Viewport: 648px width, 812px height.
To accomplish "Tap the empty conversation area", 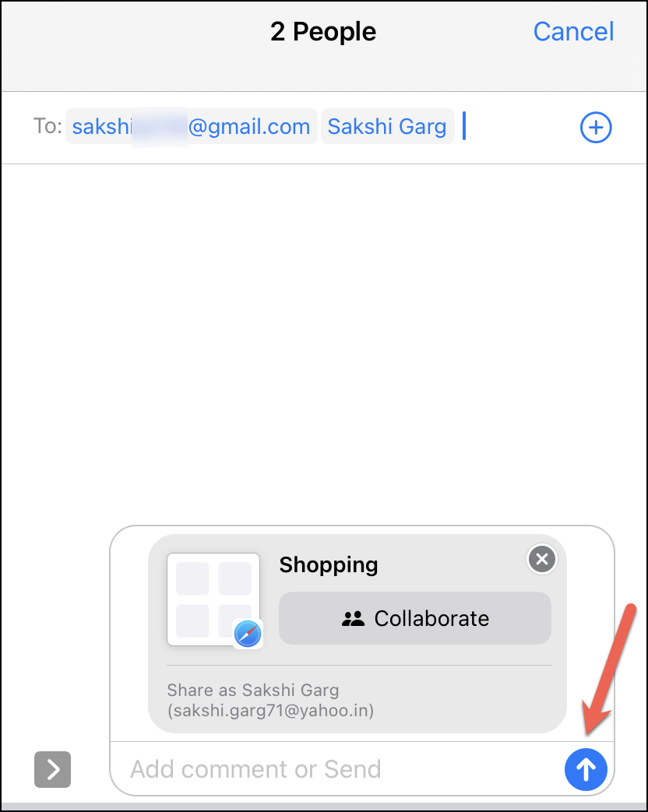I will pyautogui.click(x=324, y=342).
